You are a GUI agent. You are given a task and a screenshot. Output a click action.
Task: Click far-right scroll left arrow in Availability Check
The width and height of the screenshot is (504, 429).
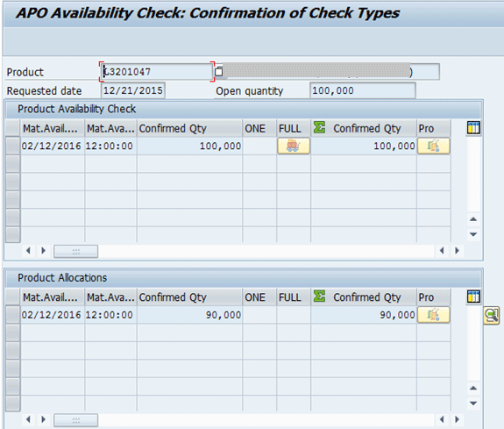click(x=442, y=250)
